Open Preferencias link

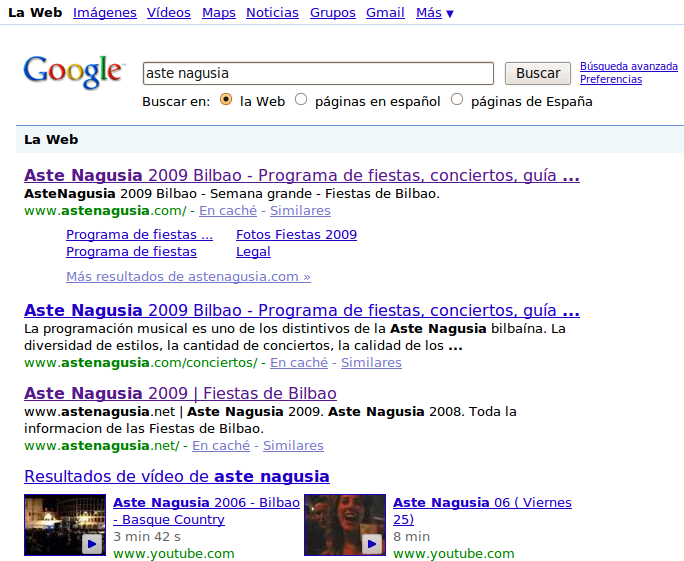[611, 79]
